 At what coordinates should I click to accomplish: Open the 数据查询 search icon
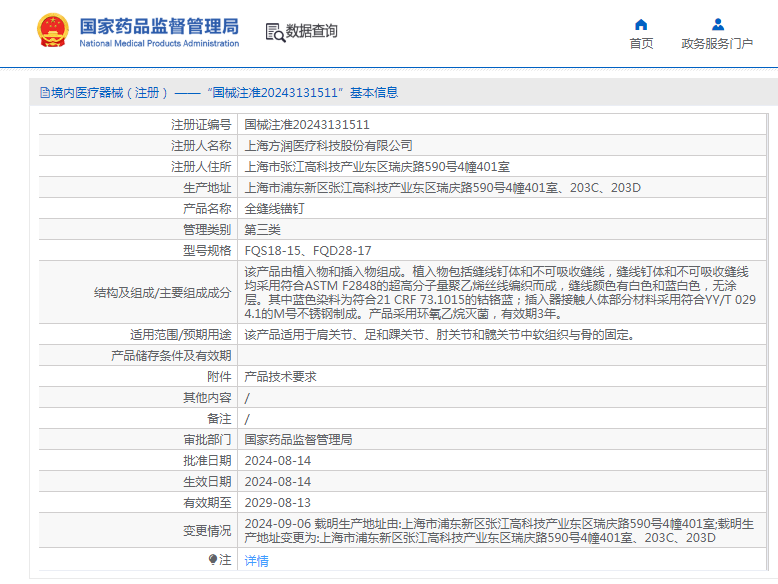coord(275,32)
